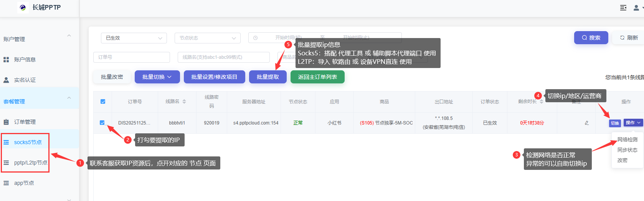Click the 批量改密 button
644x201 pixels.
pyautogui.click(x=112, y=77)
